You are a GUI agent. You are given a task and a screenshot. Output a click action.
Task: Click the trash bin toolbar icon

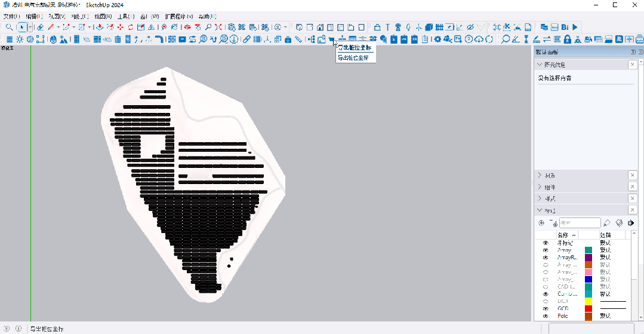(118, 39)
